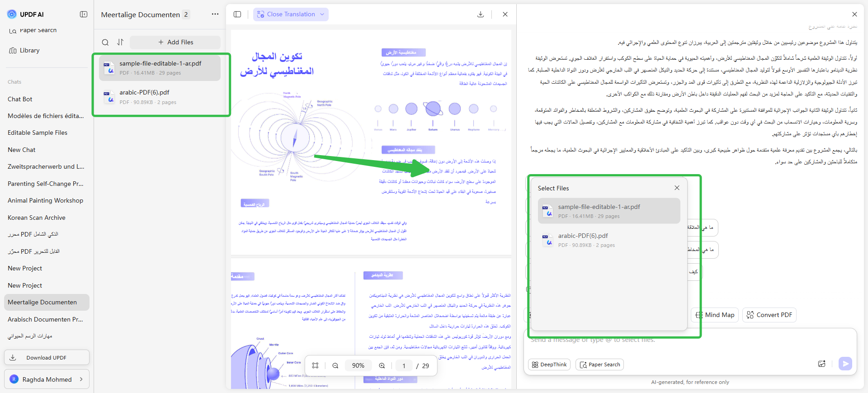This screenshot has width=868, height=393.
Task: Zoom out the PDF page
Action: click(335, 365)
